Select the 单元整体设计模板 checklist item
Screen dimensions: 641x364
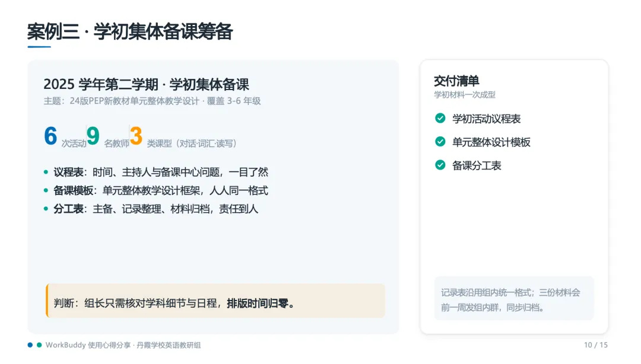click(x=483, y=142)
